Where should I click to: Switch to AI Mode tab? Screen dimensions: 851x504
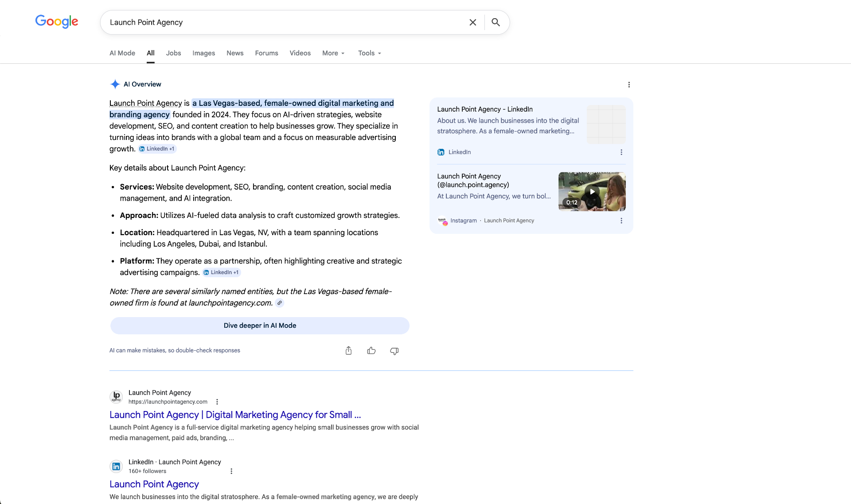pyautogui.click(x=122, y=53)
